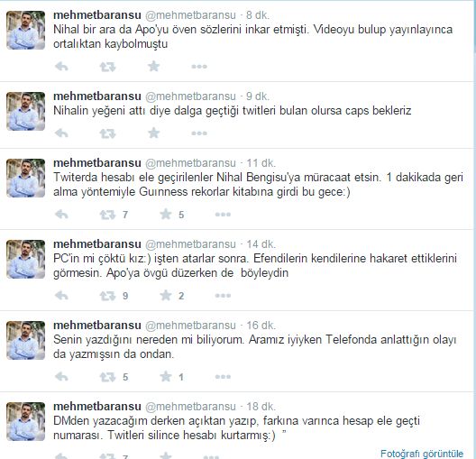Open the mehmetbaransu name on the 18 dk. tweet

[97, 406]
